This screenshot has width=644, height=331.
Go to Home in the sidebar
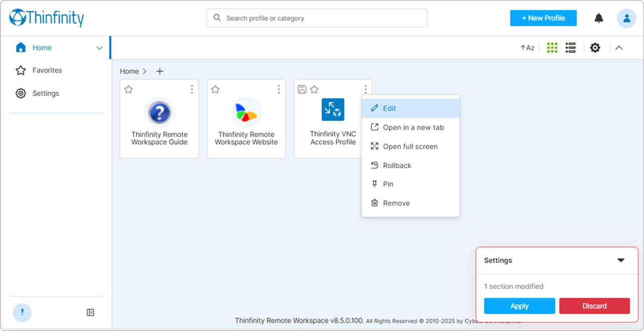pos(42,48)
